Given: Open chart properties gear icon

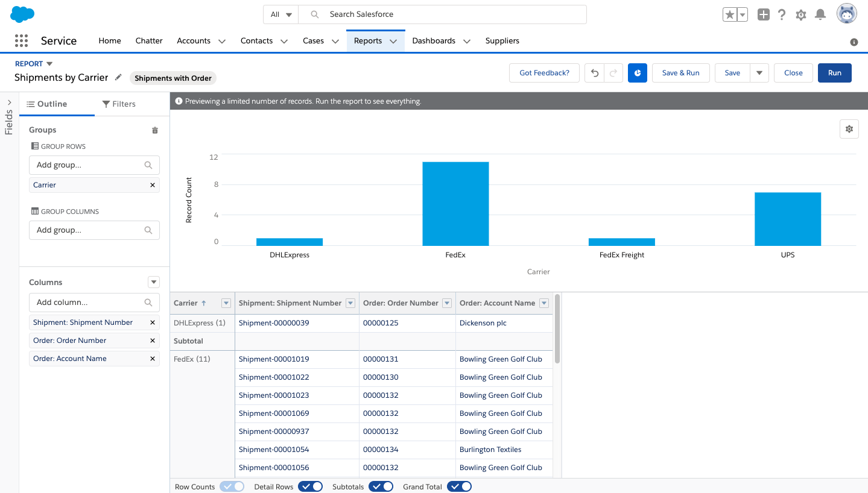Looking at the screenshot, I should coord(849,129).
